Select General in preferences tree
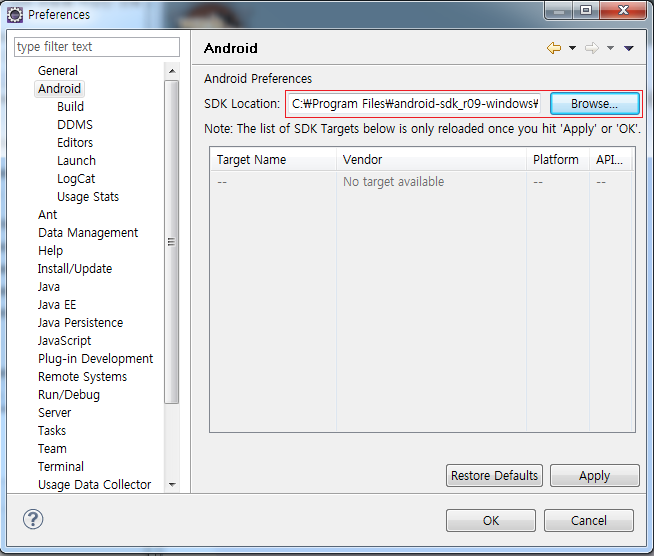This screenshot has height=556, width=654. pyautogui.click(x=58, y=70)
